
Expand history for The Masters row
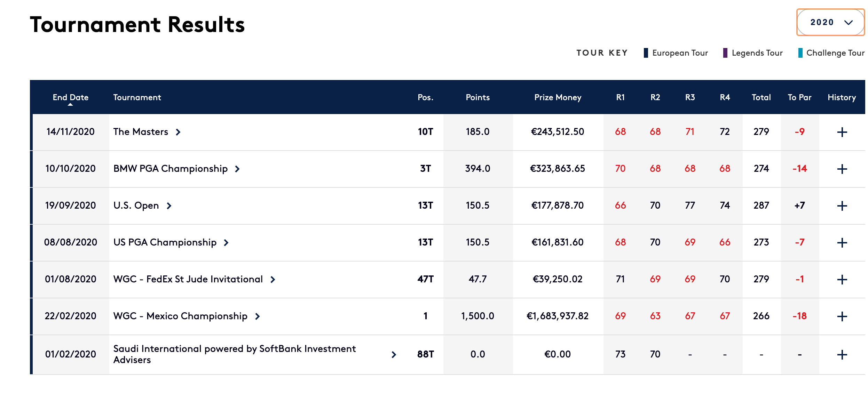(x=842, y=132)
